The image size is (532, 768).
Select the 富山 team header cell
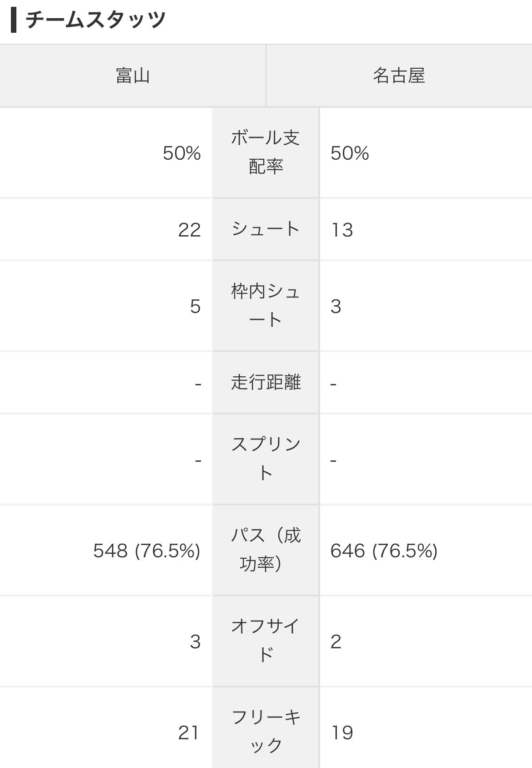click(133, 76)
